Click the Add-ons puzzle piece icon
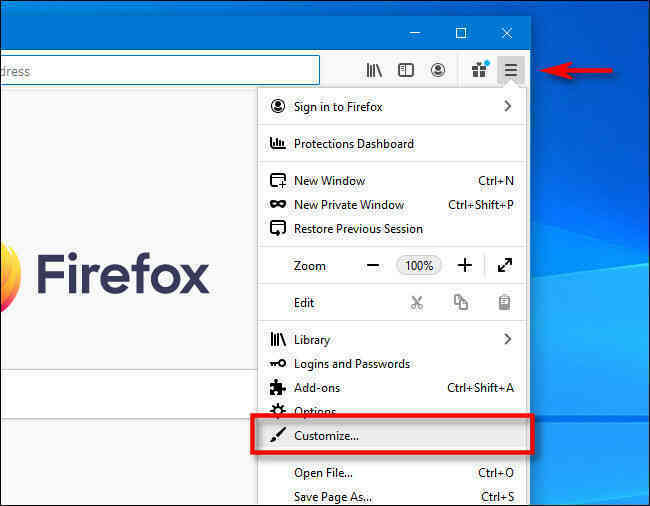Viewport: 650px width, 506px height. pos(277,387)
